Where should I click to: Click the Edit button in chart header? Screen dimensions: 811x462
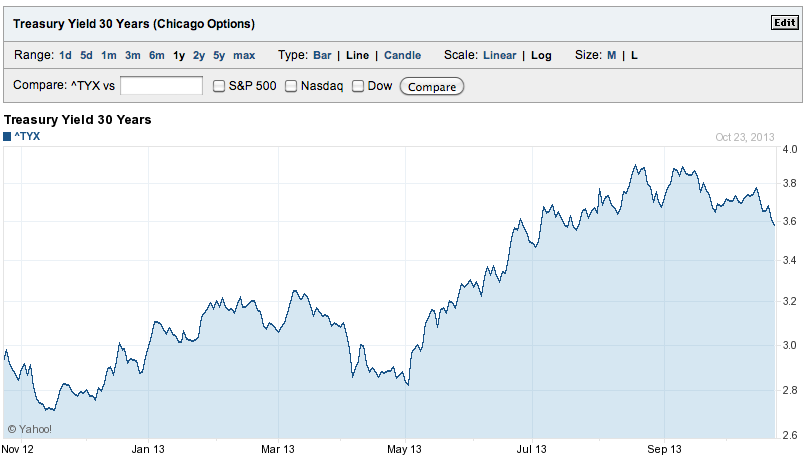pyautogui.click(x=784, y=23)
